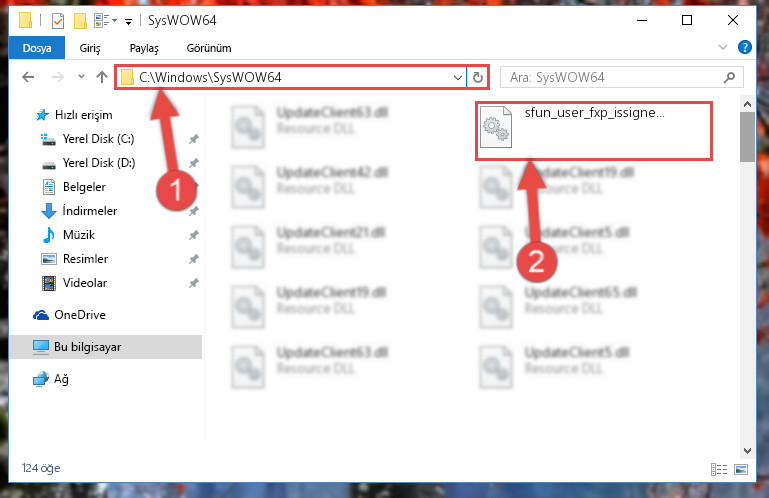
Task: Click New folder quick access icon
Action: (80, 21)
